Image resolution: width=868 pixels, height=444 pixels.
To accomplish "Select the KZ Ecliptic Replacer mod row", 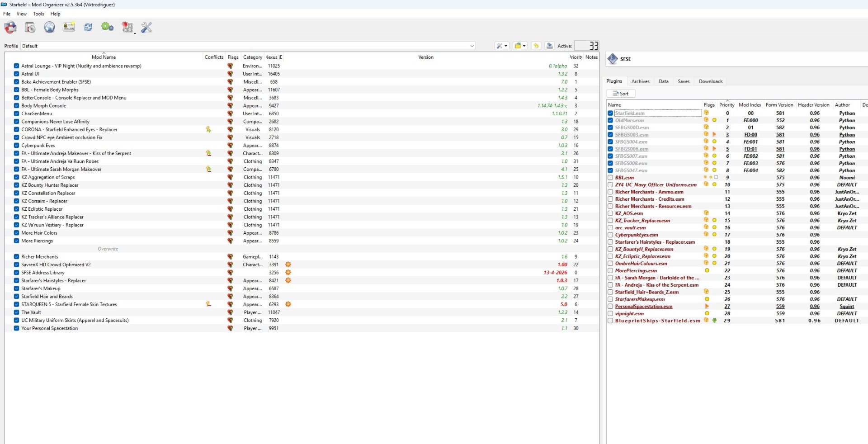I will coord(302,209).
